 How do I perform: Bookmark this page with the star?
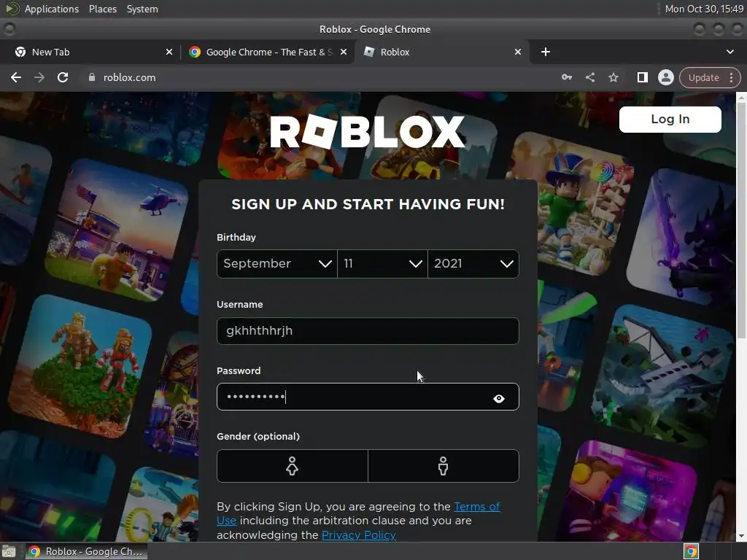click(x=613, y=77)
